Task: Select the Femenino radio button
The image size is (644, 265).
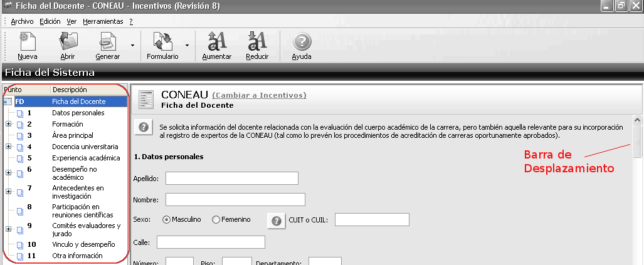Action: click(x=216, y=220)
